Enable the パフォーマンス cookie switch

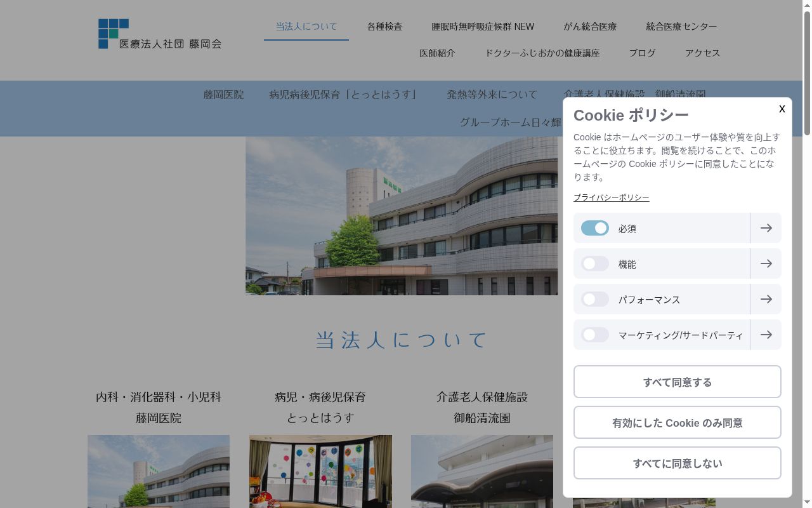(595, 299)
